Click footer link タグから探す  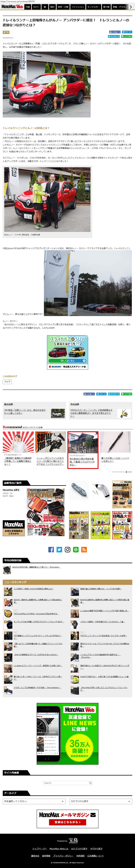96,849
